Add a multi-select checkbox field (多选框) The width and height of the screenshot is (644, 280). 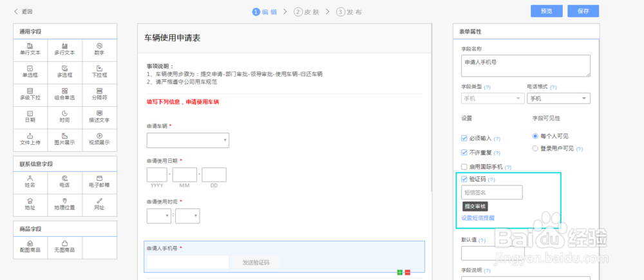65,72
